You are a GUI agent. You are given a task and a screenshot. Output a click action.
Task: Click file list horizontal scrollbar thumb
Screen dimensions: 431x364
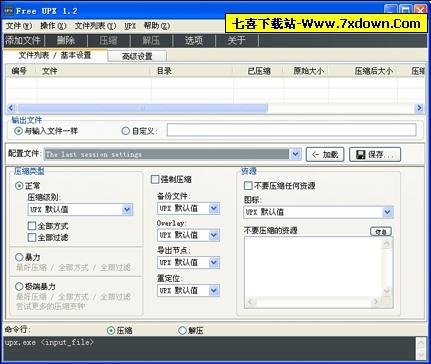pos(143,108)
